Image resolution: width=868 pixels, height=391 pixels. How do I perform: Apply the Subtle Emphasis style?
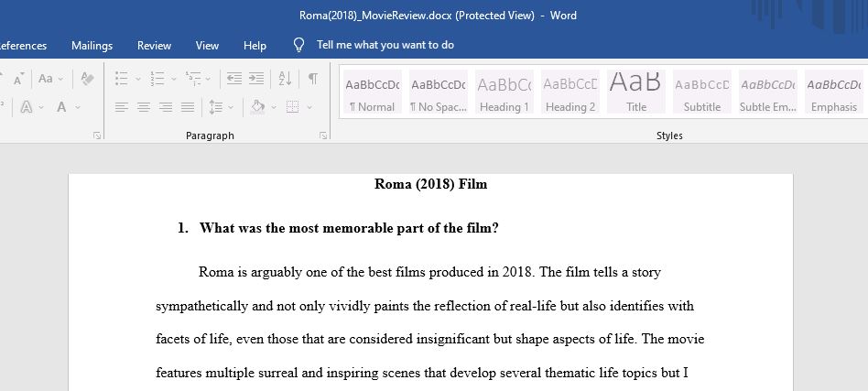click(x=768, y=92)
